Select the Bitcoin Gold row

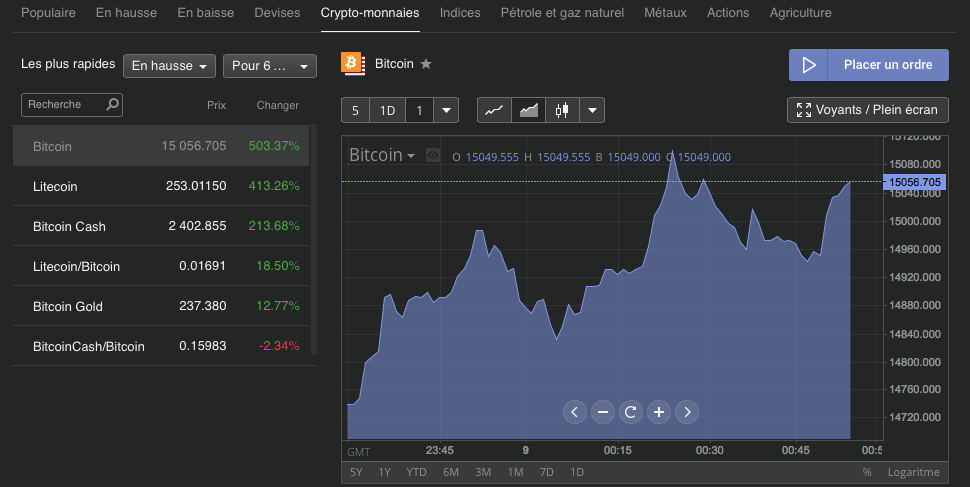161,306
